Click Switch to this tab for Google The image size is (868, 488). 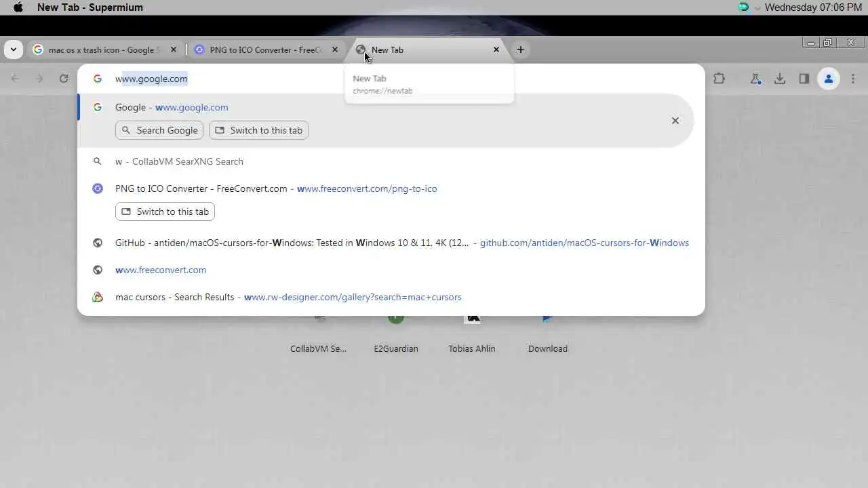click(259, 130)
